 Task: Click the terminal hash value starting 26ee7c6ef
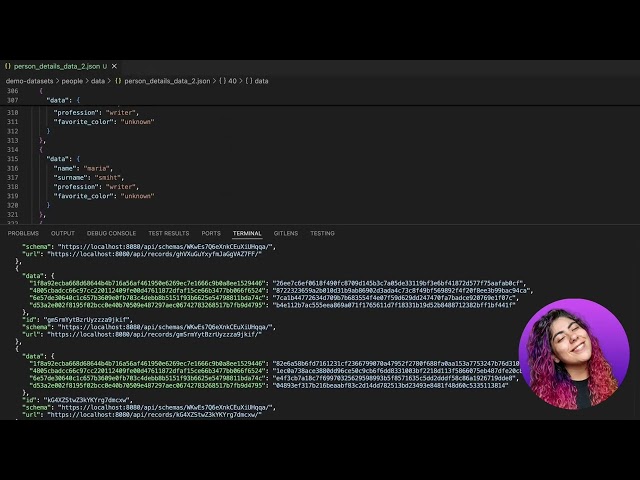(398, 283)
